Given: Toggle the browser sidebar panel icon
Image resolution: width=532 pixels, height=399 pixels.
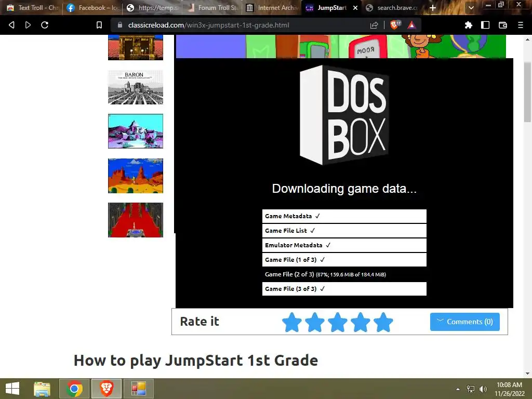Looking at the screenshot, I should pos(485,25).
